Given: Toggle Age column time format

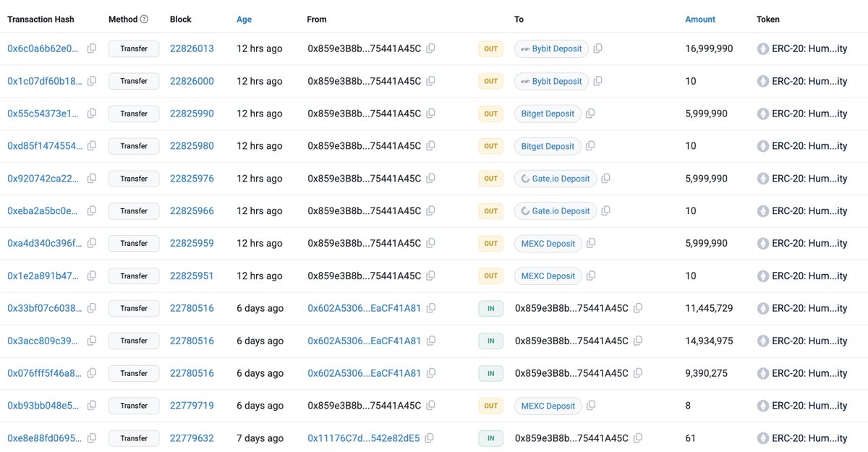Looking at the screenshot, I should 244,20.
